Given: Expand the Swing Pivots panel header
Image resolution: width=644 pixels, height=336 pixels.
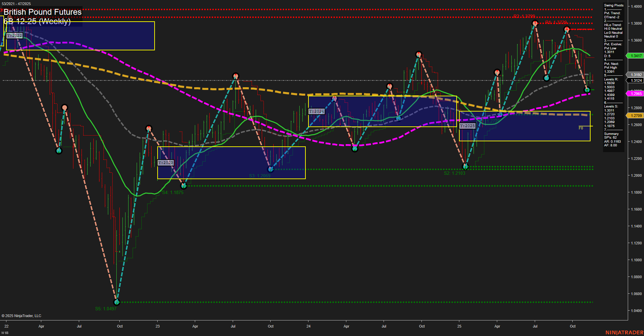Looking at the screenshot, I should (x=613, y=5).
